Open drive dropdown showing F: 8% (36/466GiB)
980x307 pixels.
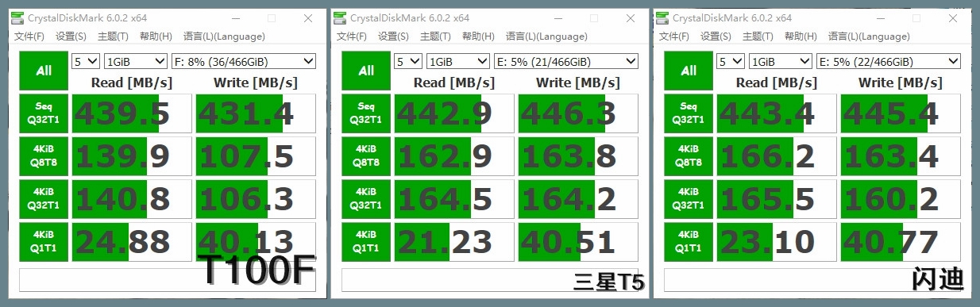pyautogui.click(x=244, y=61)
